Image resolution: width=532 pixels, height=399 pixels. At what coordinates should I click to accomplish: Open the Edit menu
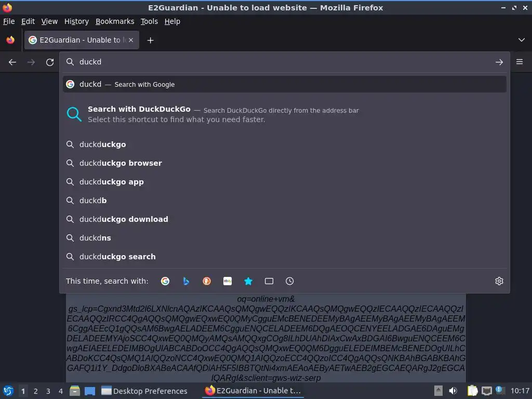(x=28, y=21)
